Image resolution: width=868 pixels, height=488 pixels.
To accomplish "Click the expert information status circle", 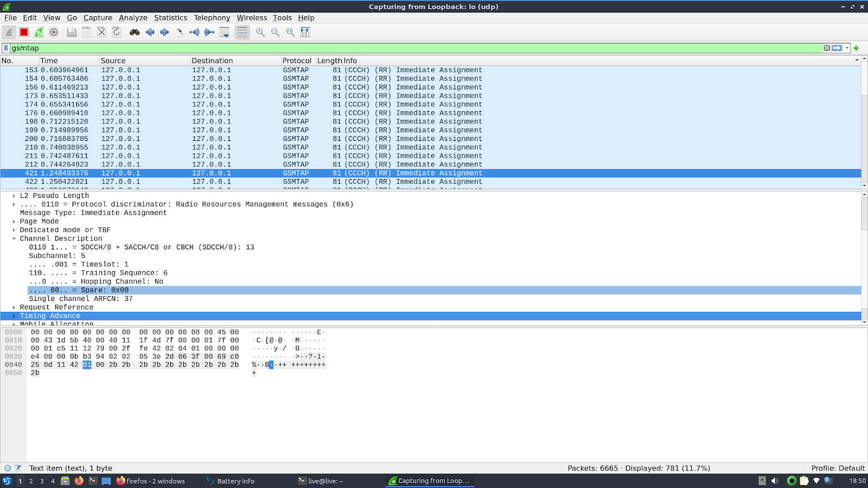I will click(7, 468).
